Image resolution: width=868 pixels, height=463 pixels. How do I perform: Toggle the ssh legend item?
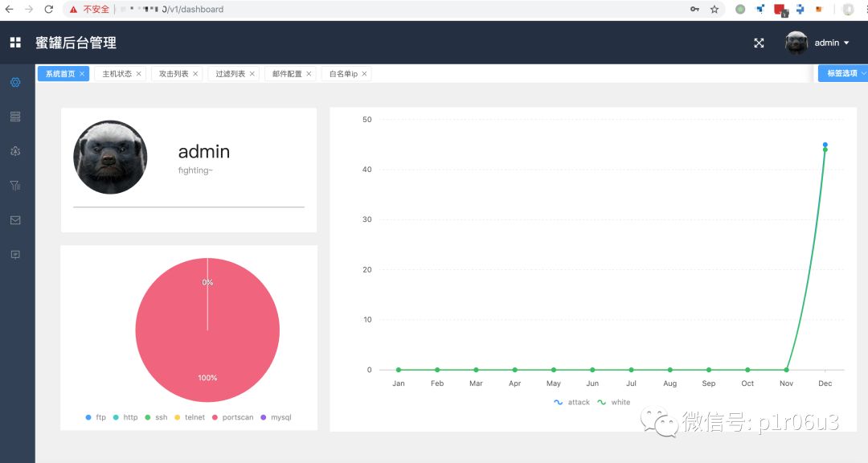[156, 417]
